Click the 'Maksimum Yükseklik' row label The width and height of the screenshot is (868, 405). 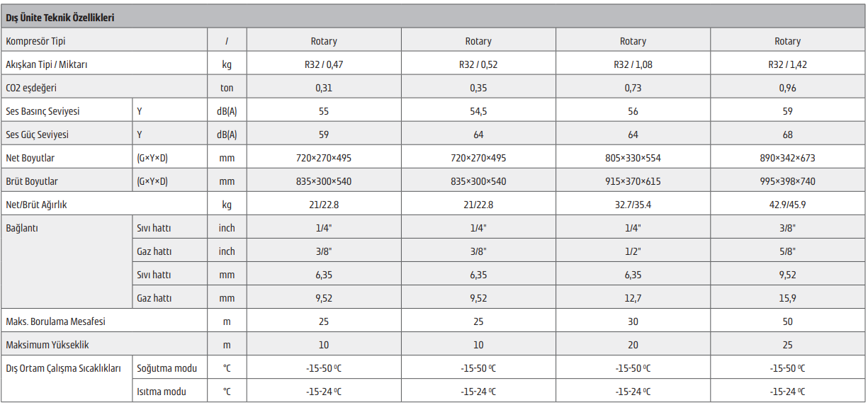click(x=47, y=345)
